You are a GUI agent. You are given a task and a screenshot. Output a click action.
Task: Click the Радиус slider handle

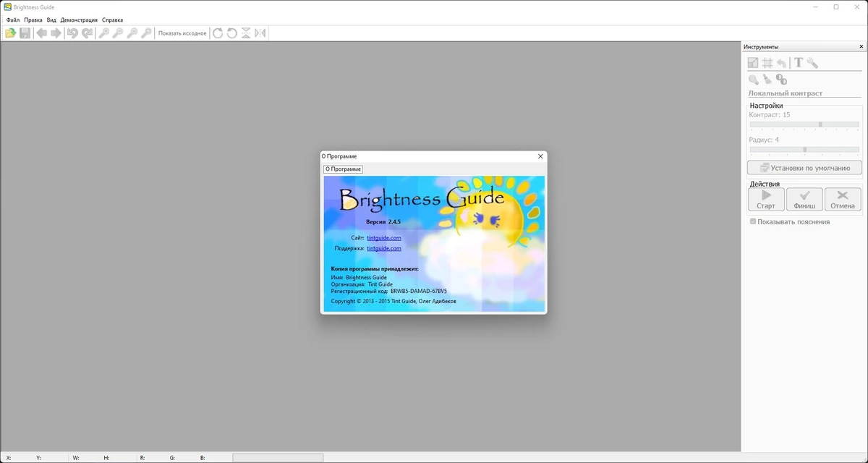(x=805, y=150)
